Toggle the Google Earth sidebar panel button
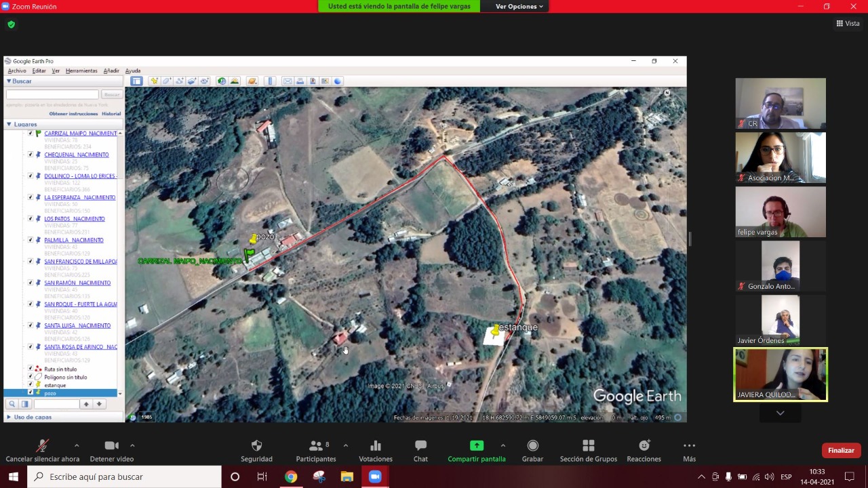Image resolution: width=868 pixels, height=488 pixels. 136,81
